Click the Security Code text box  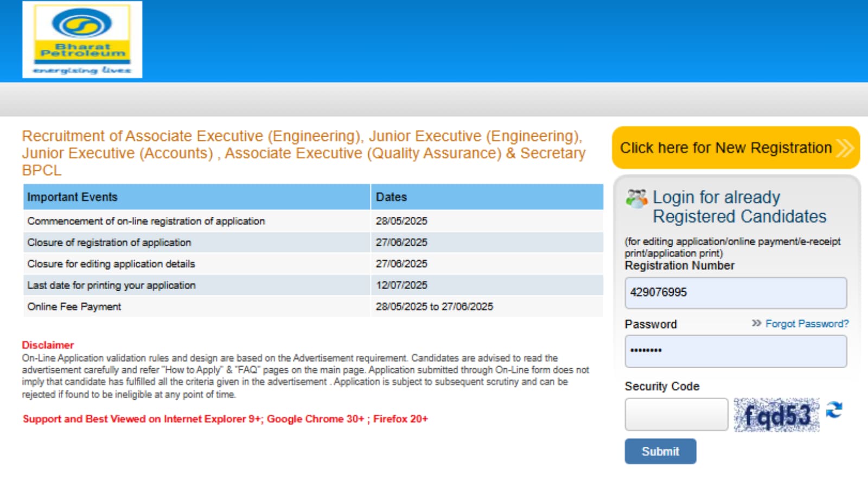click(676, 414)
